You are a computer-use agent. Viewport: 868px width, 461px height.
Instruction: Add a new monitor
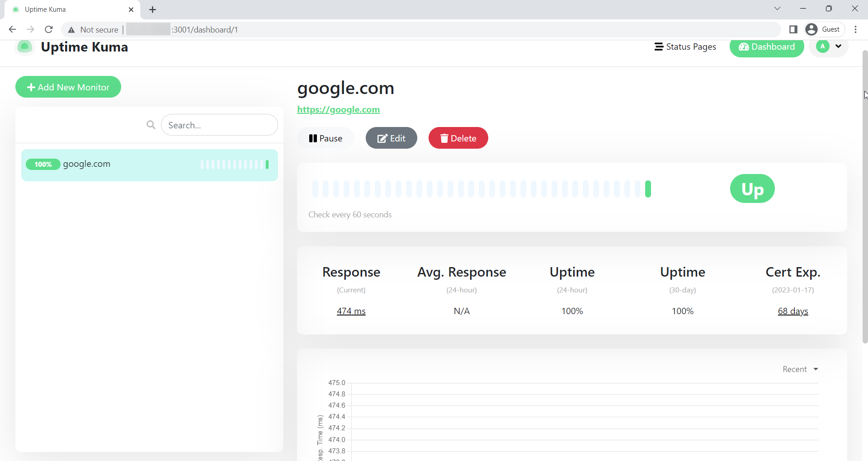pos(68,87)
